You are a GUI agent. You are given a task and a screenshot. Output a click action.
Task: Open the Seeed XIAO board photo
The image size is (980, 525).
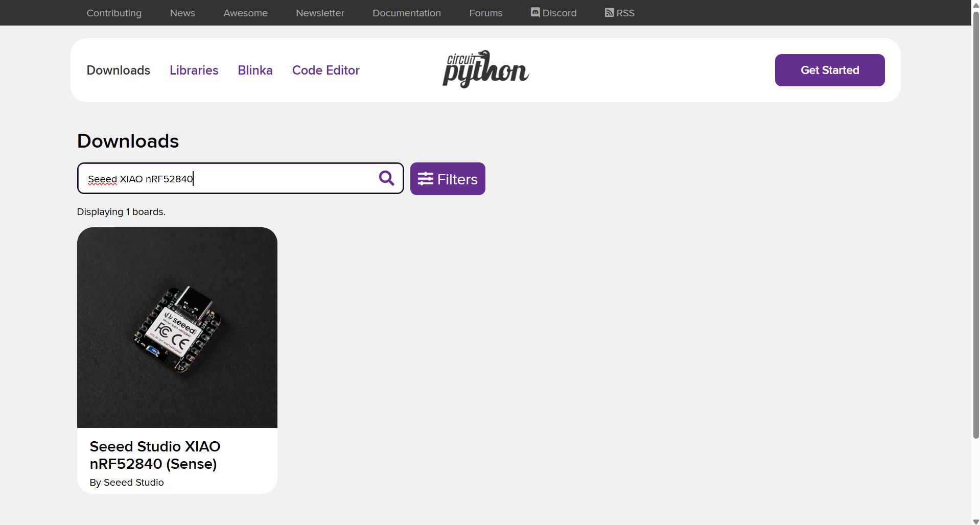[177, 327]
